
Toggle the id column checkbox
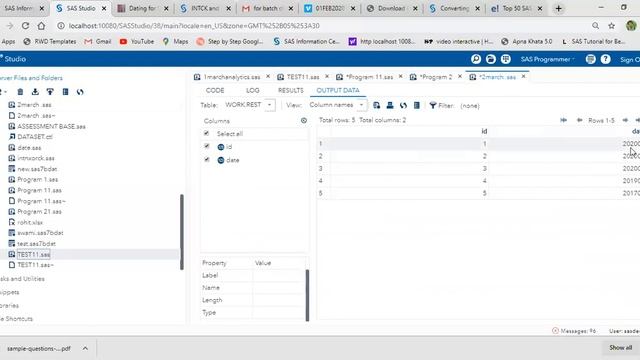(207, 146)
